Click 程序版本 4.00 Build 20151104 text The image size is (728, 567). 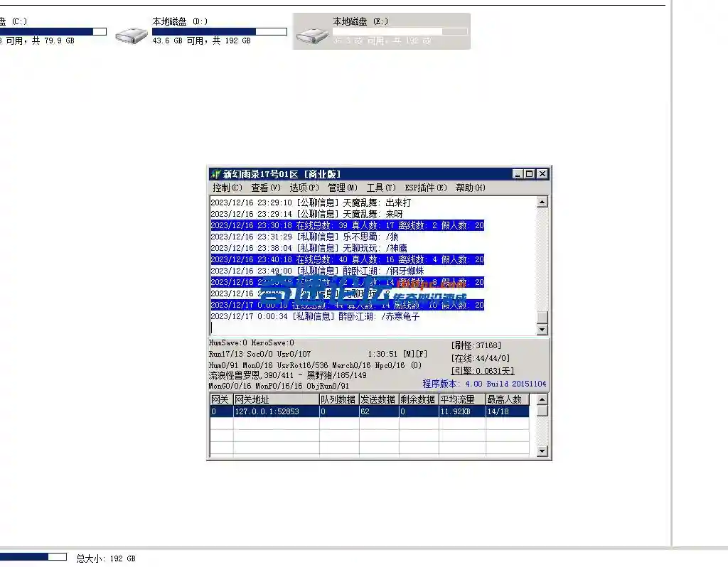(484, 384)
